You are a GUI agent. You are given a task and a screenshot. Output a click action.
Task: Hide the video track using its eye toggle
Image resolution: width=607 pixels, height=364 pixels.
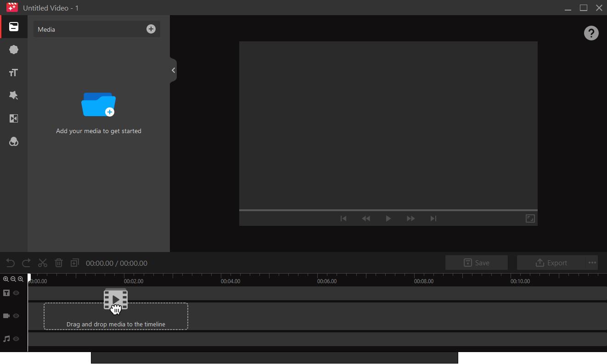[16, 316]
